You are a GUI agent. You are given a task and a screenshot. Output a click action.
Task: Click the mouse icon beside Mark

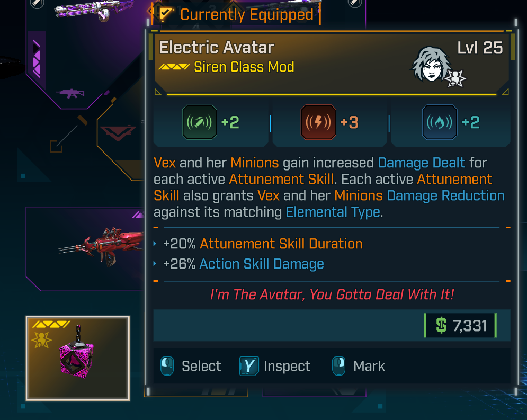(339, 366)
